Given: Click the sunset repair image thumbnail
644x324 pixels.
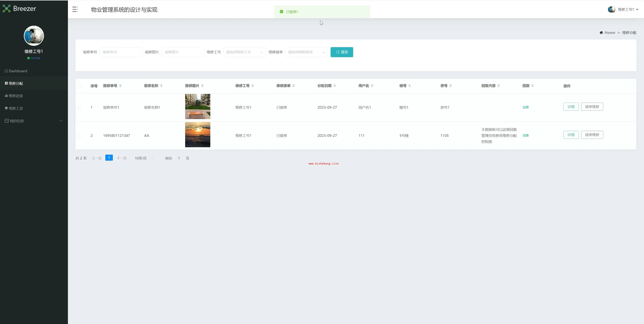Looking at the screenshot, I should pos(198,135).
